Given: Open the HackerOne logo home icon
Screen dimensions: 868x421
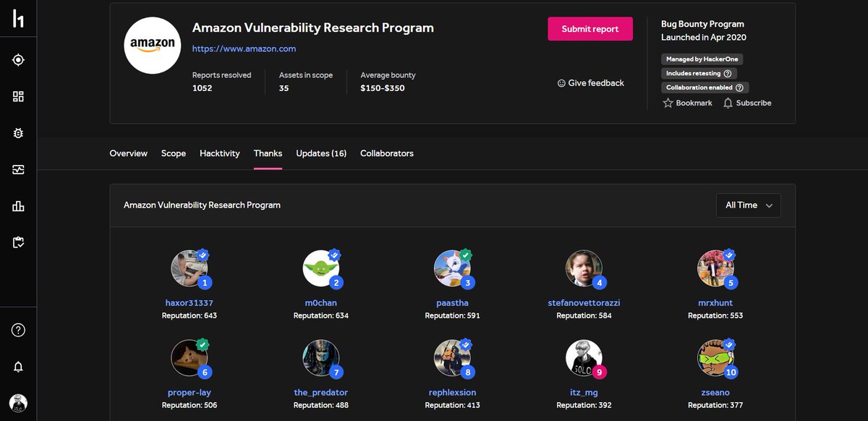Looking at the screenshot, I should pyautogui.click(x=18, y=20).
